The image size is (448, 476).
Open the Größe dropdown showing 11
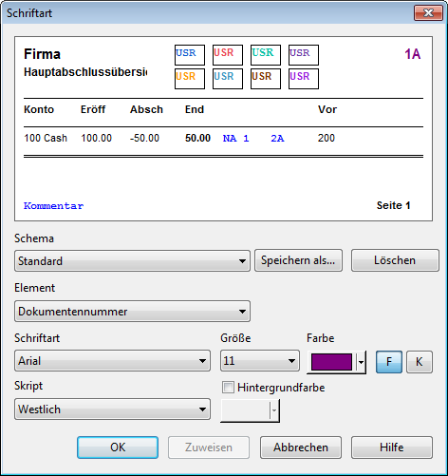pyautogui.click(x=260, y=361)
